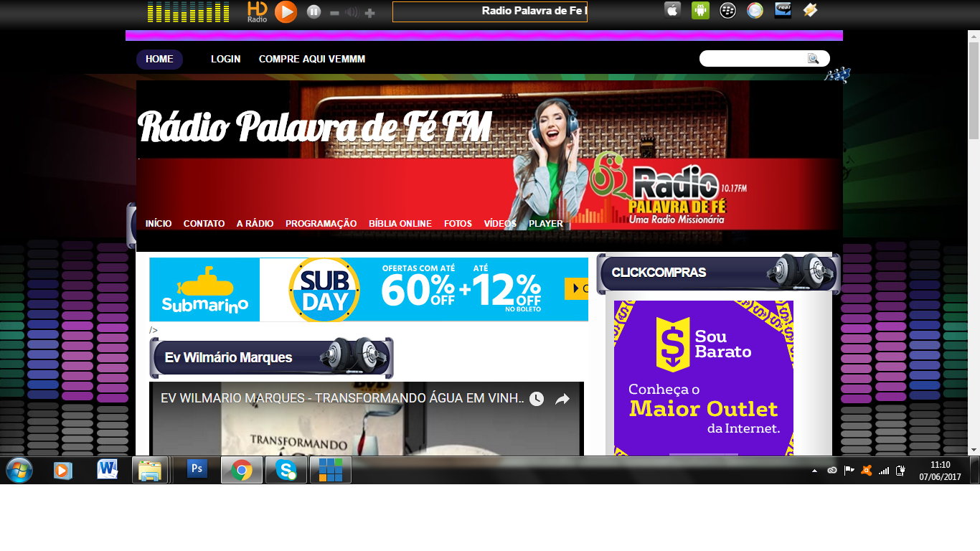
Task: Open the Android player icon
Action: 700,10
